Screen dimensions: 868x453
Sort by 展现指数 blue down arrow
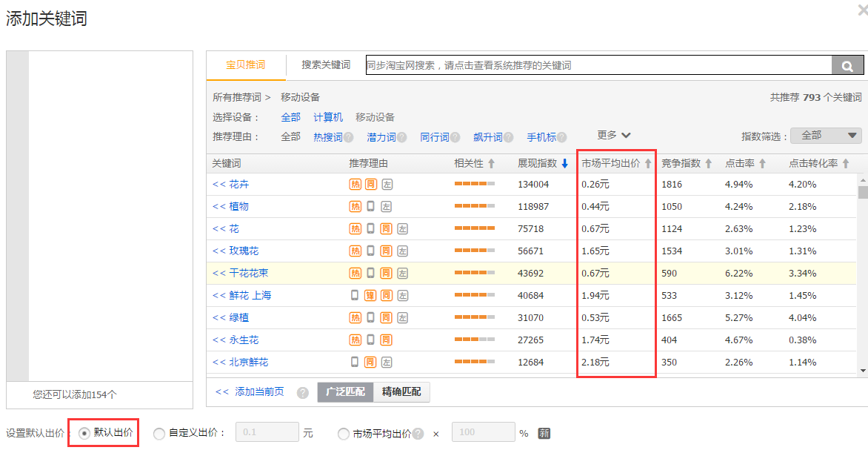[565, 163]
